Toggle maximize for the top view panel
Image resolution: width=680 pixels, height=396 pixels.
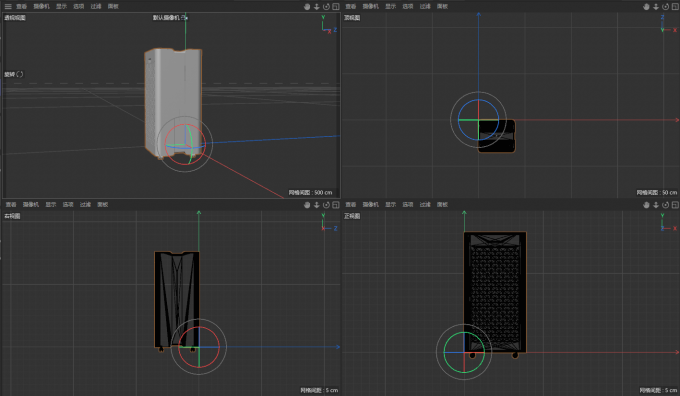[x=675, y=7]
